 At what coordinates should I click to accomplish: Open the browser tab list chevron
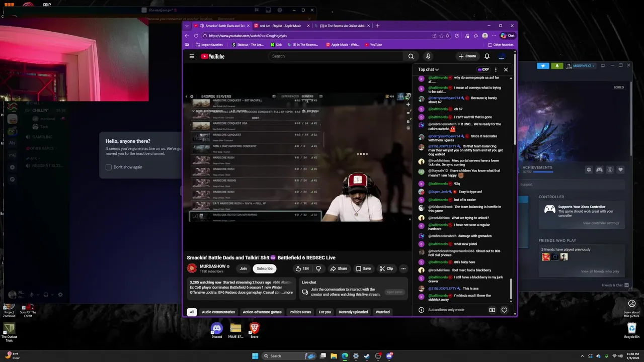click(x=187, y=26)
